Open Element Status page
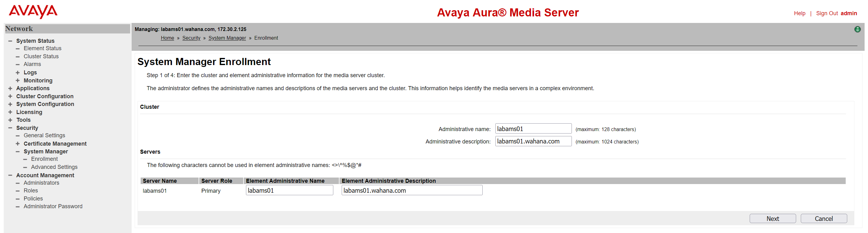The width and height of the screenshot is (868, 233). coord(42,49)
